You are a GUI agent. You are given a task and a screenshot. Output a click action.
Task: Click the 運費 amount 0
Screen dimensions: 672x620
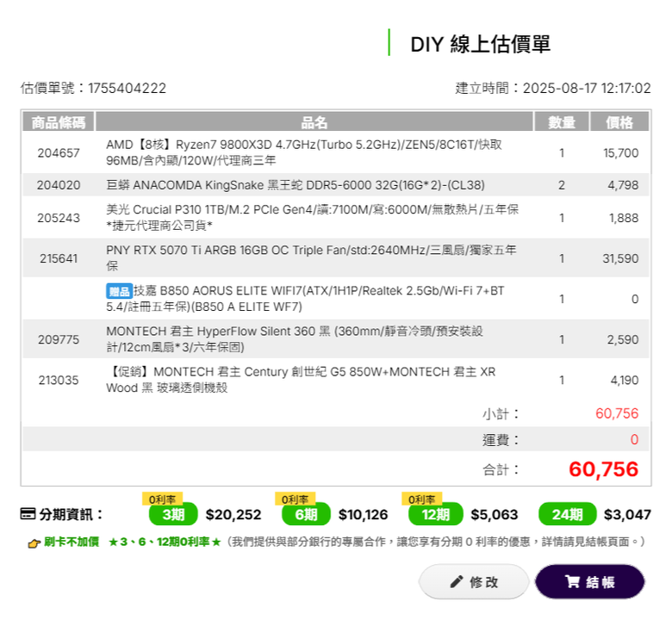(x=634, y=439)
